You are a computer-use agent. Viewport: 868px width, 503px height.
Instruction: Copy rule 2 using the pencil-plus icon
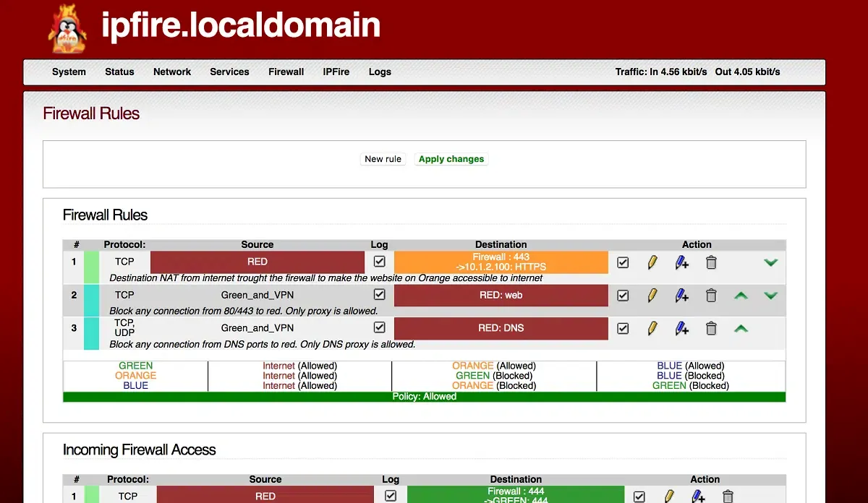[681, 296]
